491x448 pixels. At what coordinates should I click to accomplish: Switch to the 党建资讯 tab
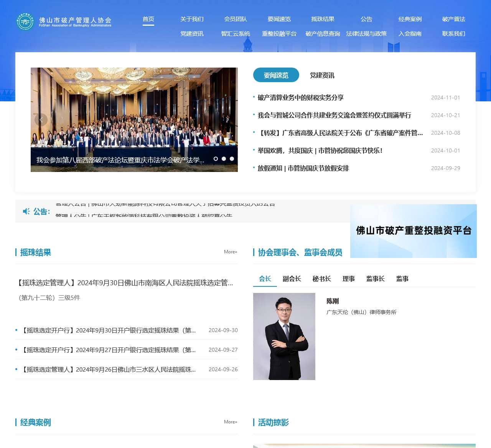coord(323,75)
